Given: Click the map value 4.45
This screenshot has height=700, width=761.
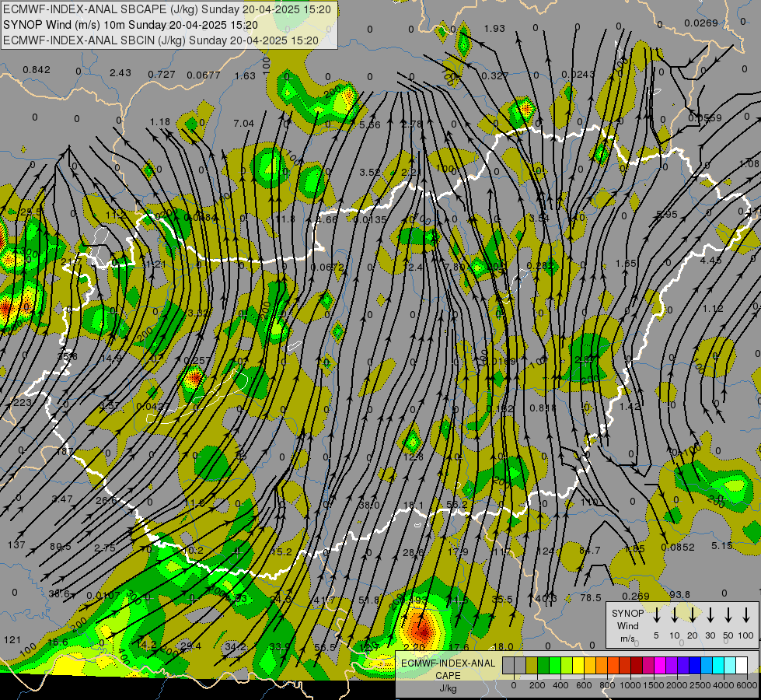Looking at the screenshot, I should coord(711,261).
